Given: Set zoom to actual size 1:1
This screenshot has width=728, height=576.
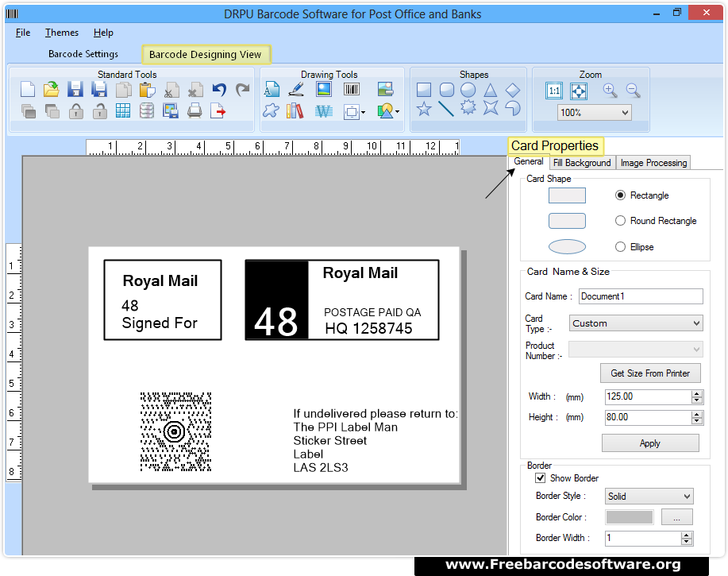Looking at the screenshot, I should pos(554,91).
